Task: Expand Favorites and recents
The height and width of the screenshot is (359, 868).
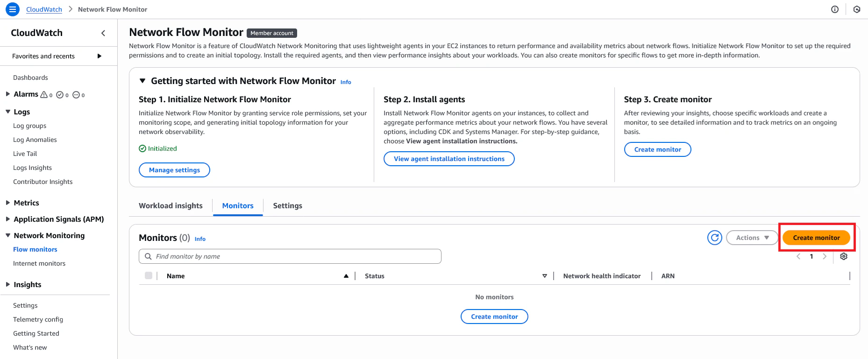Action: (x=100, y=56)
